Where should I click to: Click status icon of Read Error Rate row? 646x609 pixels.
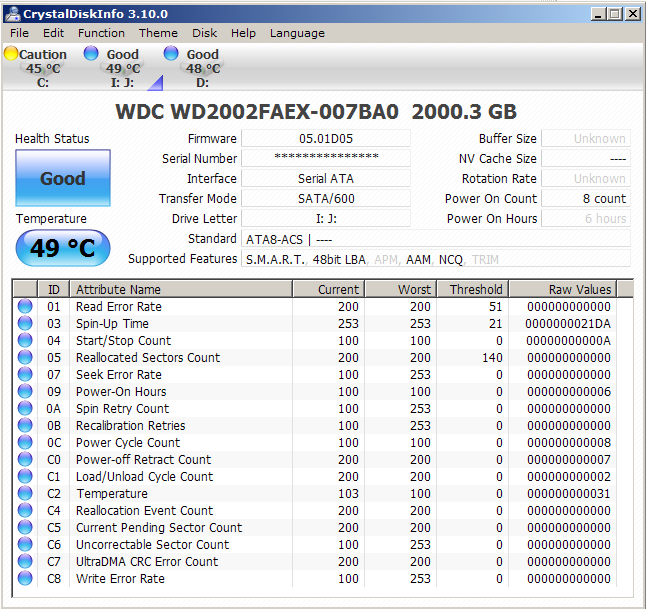click(x=25, y=306)
